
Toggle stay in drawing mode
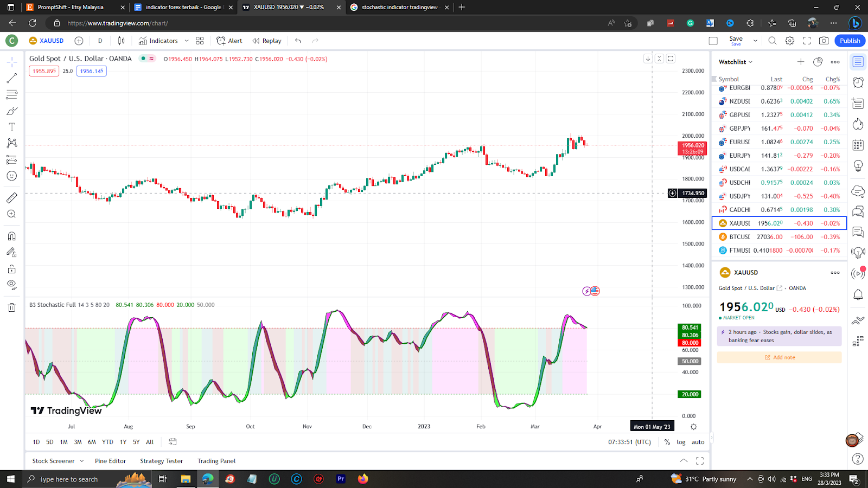pyautogui.click(x=11, y=253)
